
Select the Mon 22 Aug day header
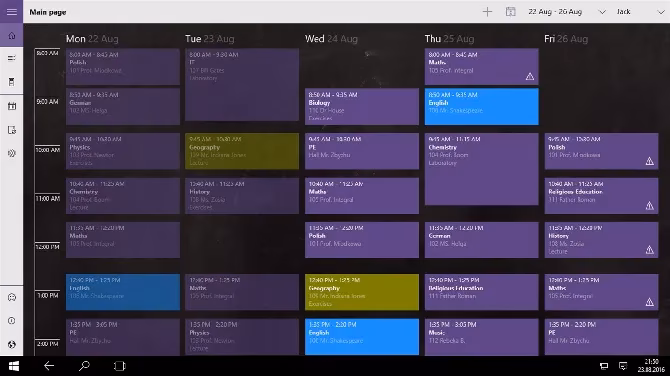[92, 39]
